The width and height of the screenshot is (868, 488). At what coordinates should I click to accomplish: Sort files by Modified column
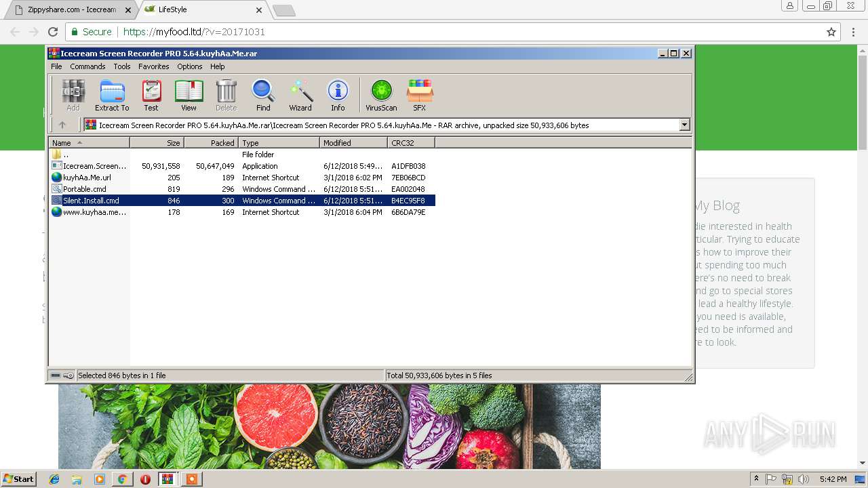tap(353, 143)
